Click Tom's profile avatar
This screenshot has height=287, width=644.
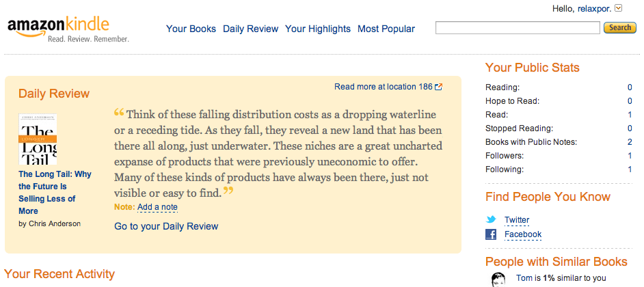(500, 279)
